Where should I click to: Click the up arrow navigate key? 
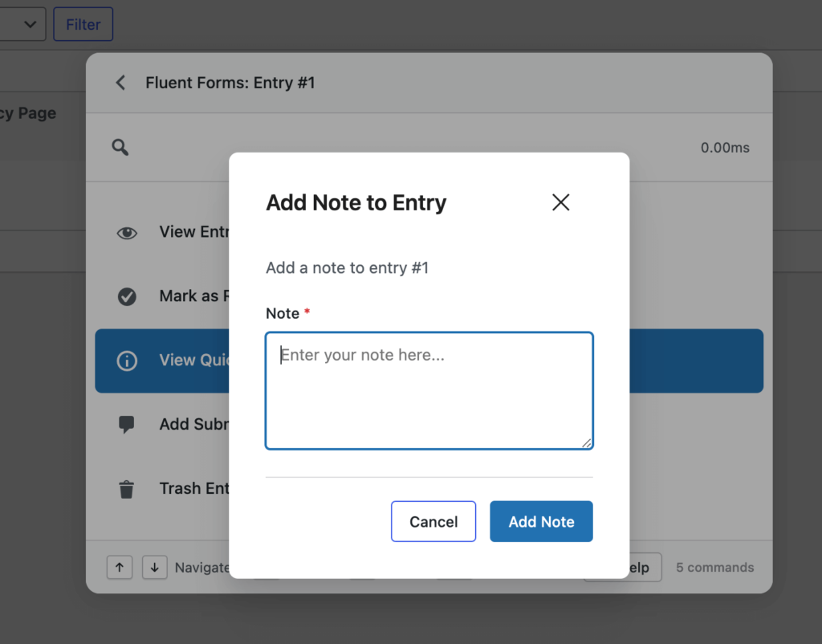click(120, 568)
